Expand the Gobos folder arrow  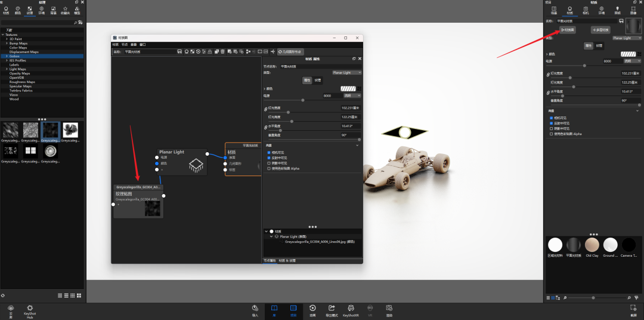click(x=7, y=56)
